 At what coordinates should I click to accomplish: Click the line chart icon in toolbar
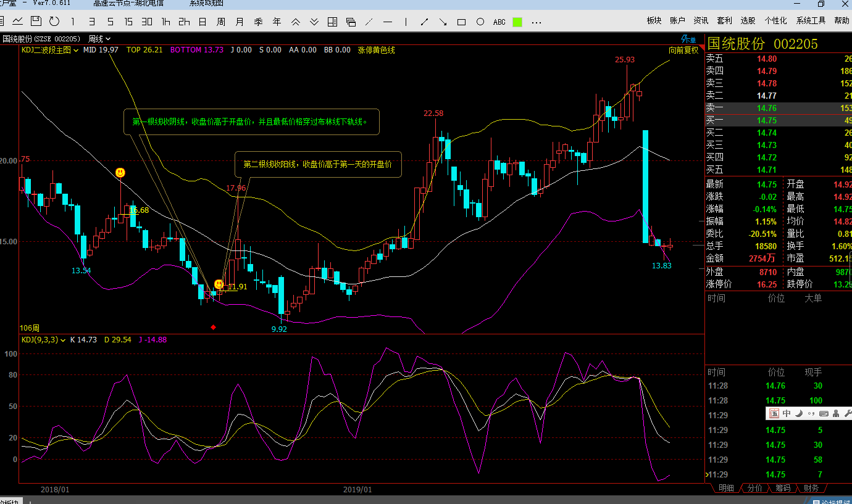(17, 22)
